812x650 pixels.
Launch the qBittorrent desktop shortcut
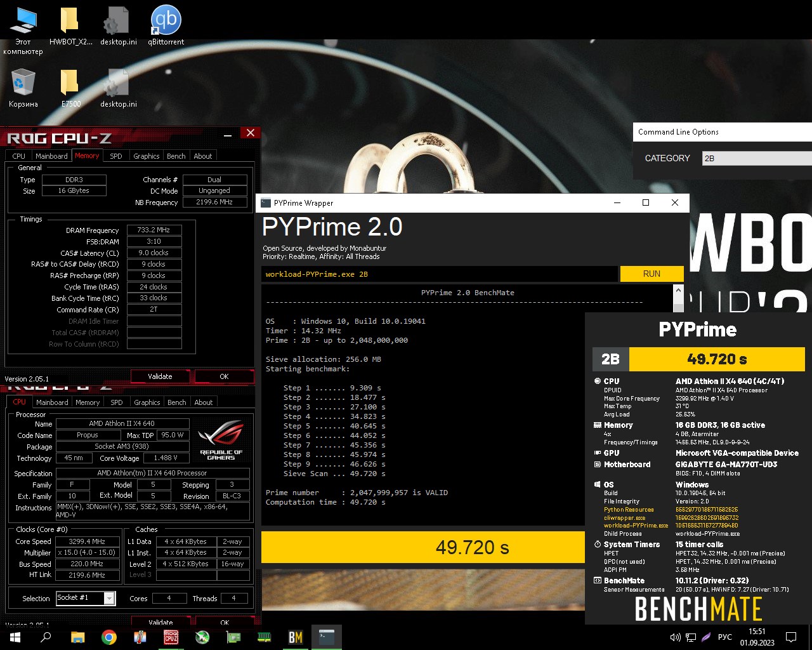(166, 27)
